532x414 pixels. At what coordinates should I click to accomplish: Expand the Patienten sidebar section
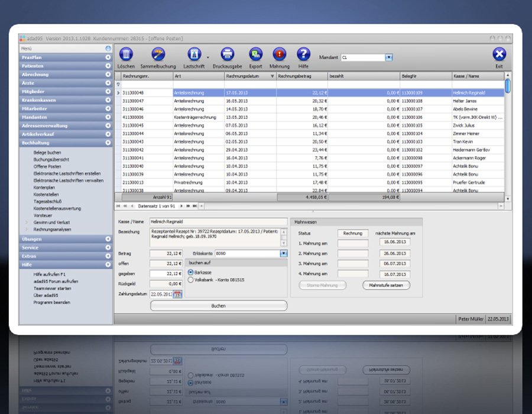(108, 66)
